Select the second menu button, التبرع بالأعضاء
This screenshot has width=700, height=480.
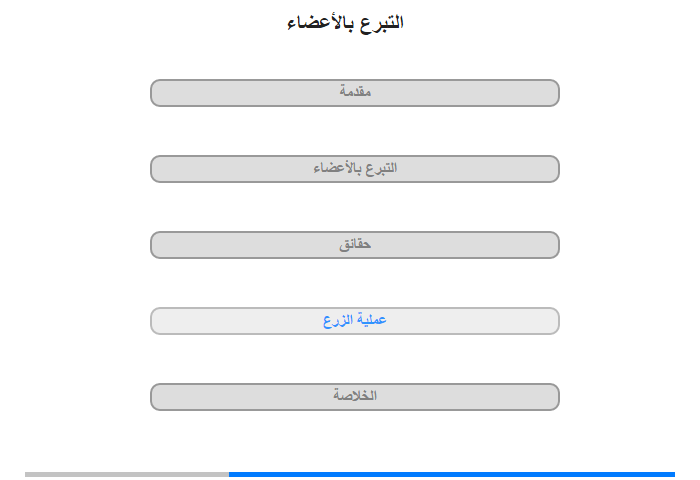pos(354,169)
